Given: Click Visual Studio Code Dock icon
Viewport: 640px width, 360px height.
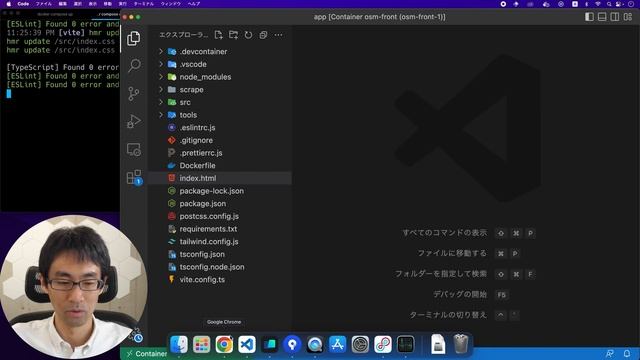Looking at the screenshot, I should [247, 344].
